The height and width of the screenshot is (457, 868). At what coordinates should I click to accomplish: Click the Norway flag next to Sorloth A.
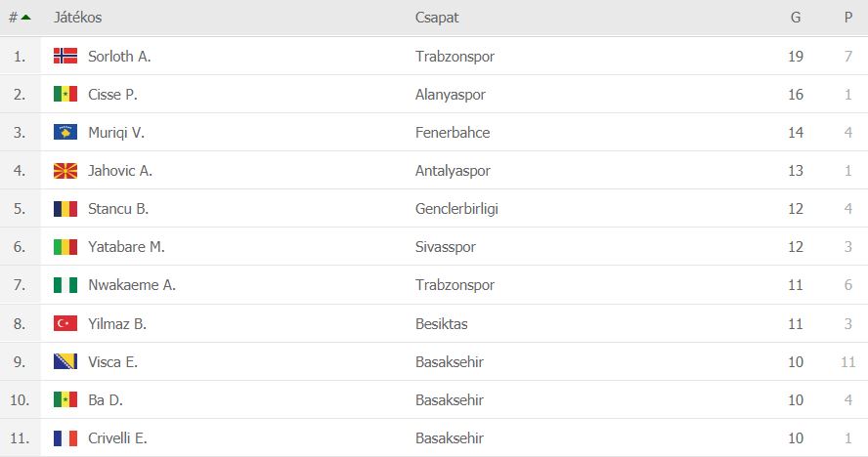point(65,56)
